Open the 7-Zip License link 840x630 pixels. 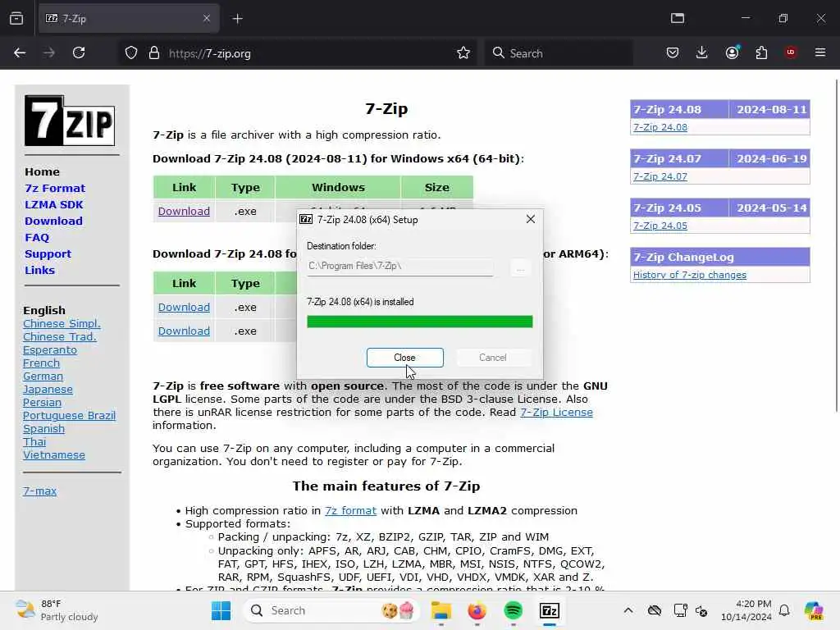tap(557, 413)
